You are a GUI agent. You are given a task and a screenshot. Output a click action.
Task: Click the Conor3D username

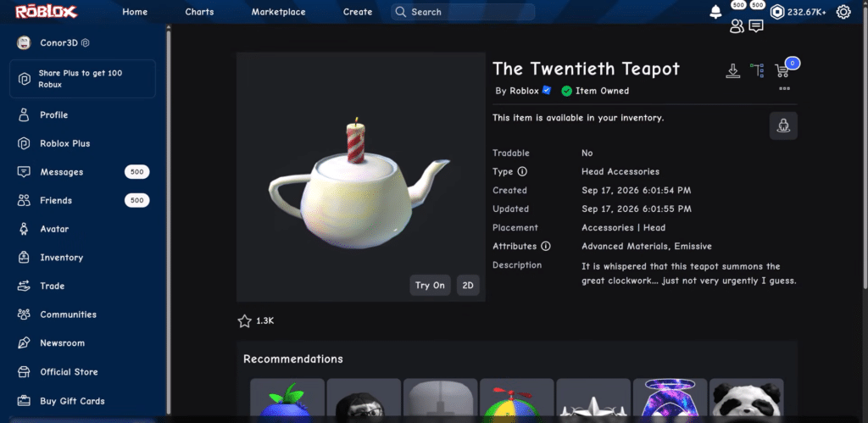pyautogui.click(x=58, y=42)
